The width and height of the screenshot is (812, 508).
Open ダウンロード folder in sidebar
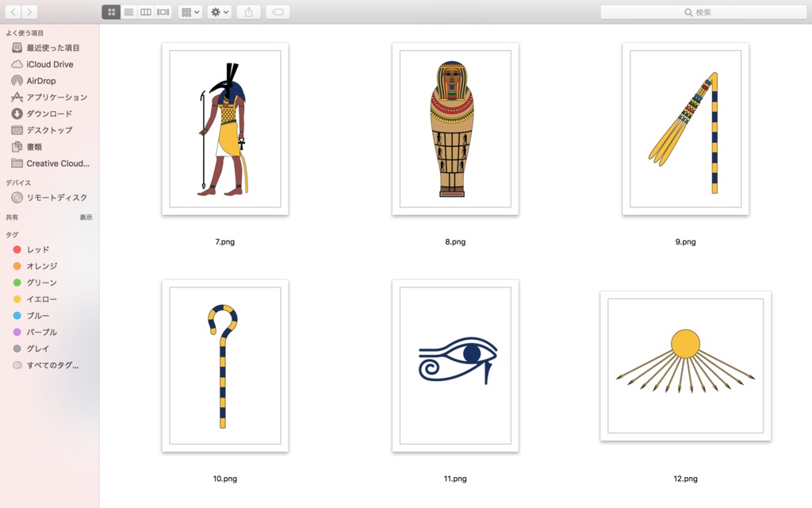pos(50,114)
